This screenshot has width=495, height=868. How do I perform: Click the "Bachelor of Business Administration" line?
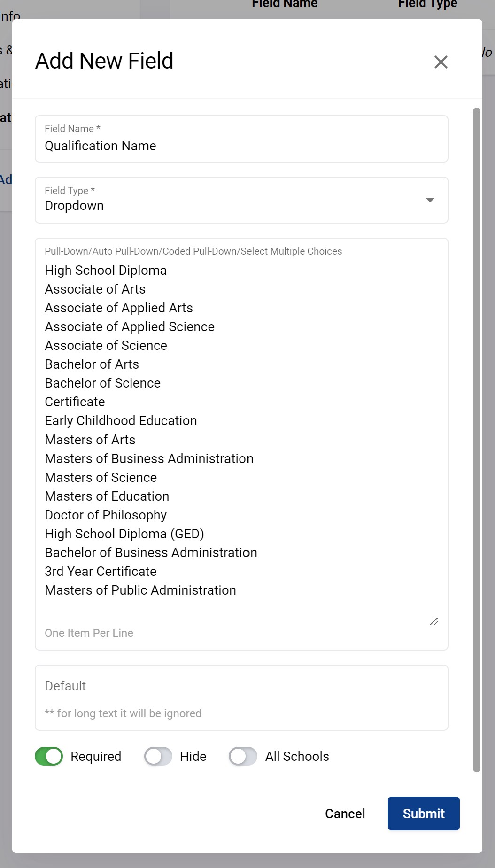(151, 553)
